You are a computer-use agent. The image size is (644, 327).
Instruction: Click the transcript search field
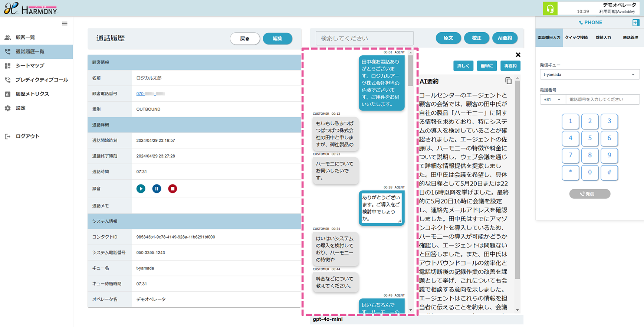click(364, 38)
